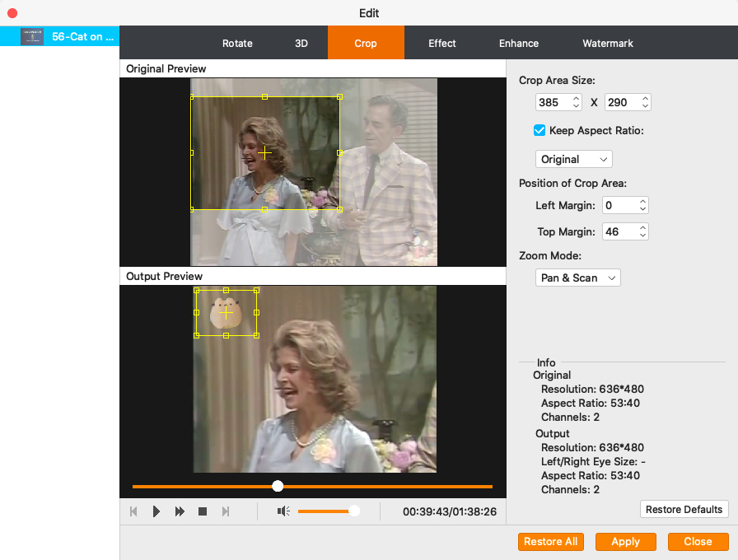Decrease the crop width with down arrow
This screenshot has height=560, width=738.
[x=576, y=106]
